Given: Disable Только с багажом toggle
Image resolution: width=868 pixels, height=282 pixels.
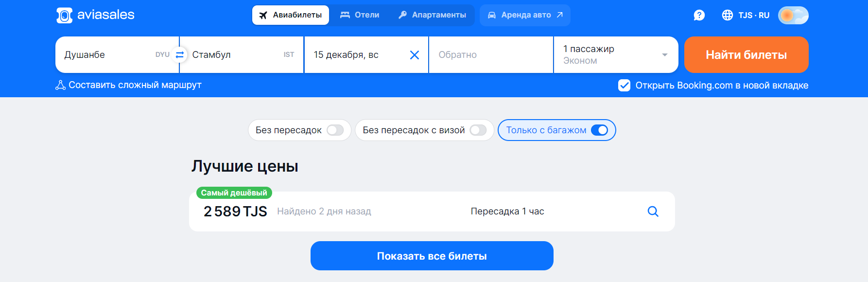Looking at the screenshot, I should 599,130.
